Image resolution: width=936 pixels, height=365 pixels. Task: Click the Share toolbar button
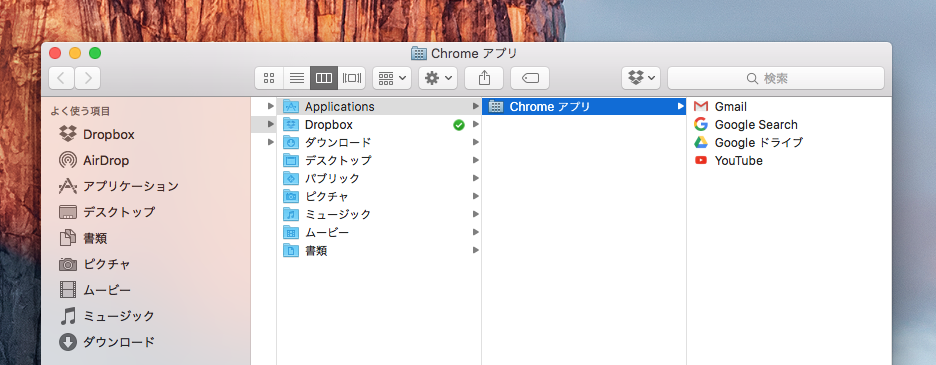[x=484, y=78]
